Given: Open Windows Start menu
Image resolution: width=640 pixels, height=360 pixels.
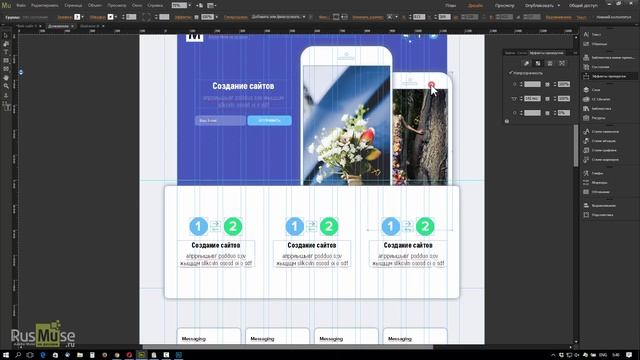Looking at the screenshot, I should (6, 355).
